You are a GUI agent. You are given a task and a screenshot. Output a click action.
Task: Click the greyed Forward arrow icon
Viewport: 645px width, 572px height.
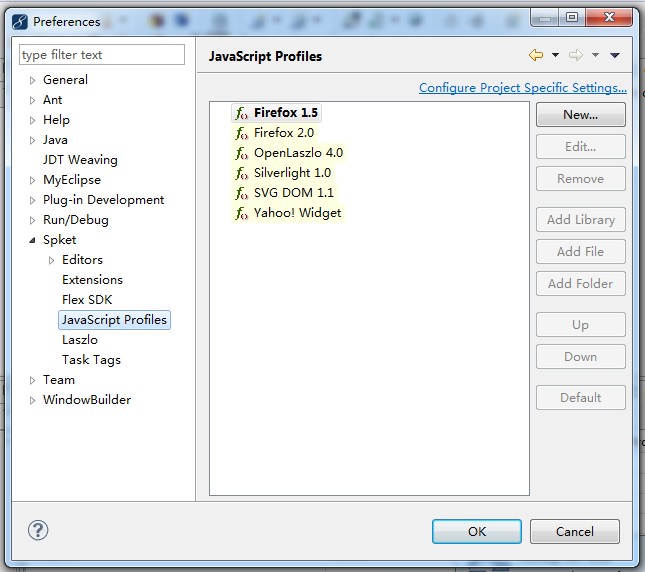coord(575,55)
